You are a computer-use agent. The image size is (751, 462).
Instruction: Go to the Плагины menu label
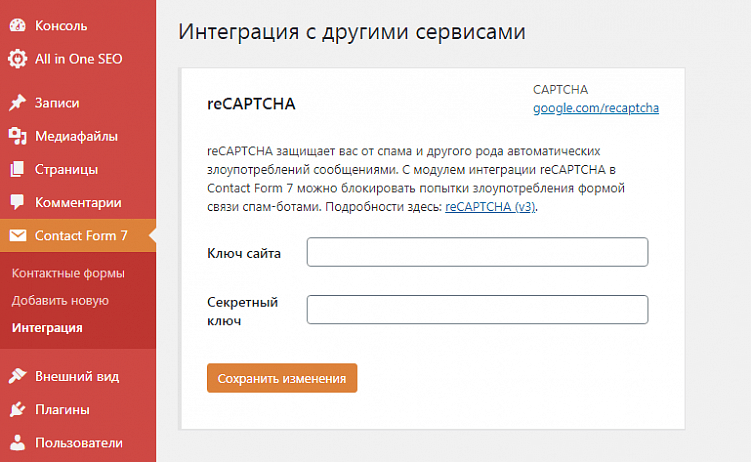[x=62, y=409]
